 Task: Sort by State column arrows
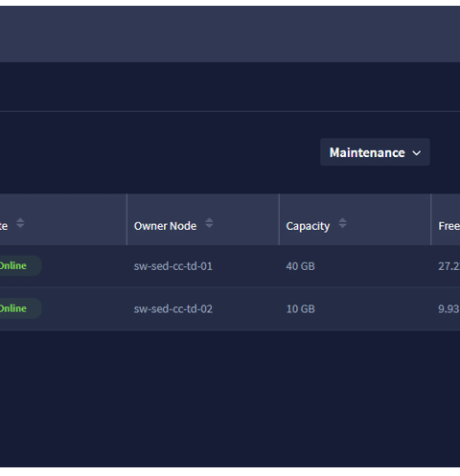20,223
